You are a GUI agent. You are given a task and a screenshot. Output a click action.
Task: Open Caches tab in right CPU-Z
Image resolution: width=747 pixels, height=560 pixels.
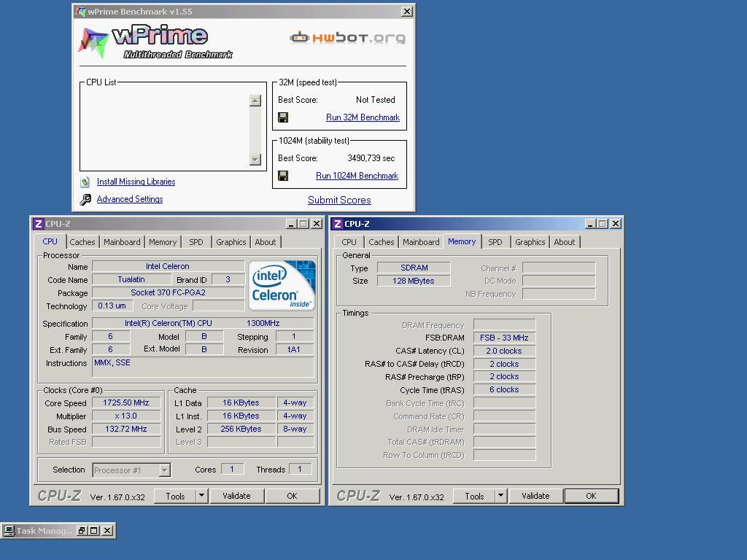(x=382, y=242)
